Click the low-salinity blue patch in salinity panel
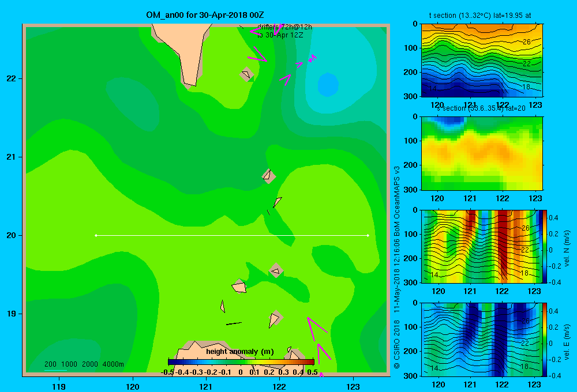This screenshot has height=392, width=577. pos(449,122)
